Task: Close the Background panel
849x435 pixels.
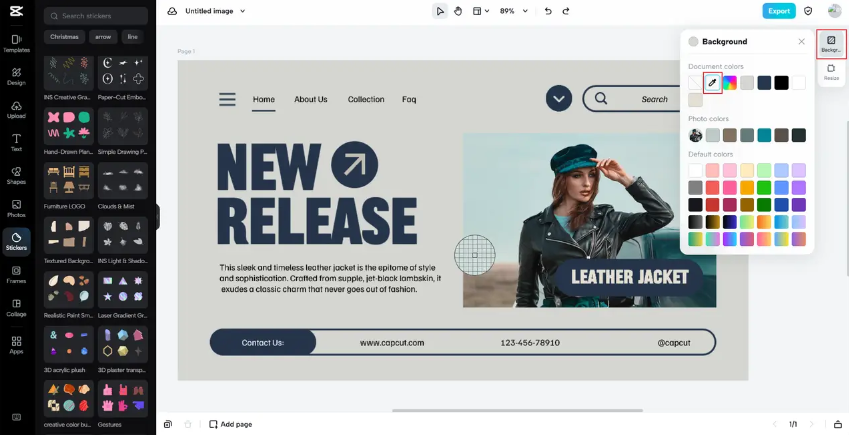Action: (x=801, y=42)
